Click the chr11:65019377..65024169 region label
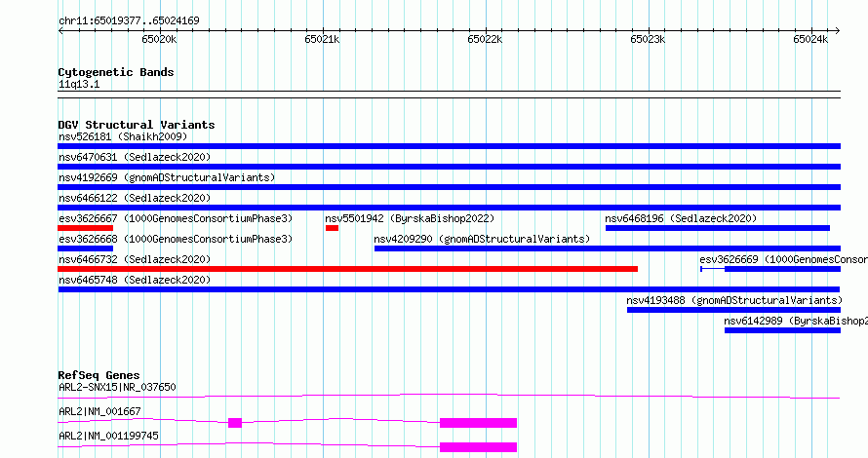868x458 pixels. click(129, 21)
